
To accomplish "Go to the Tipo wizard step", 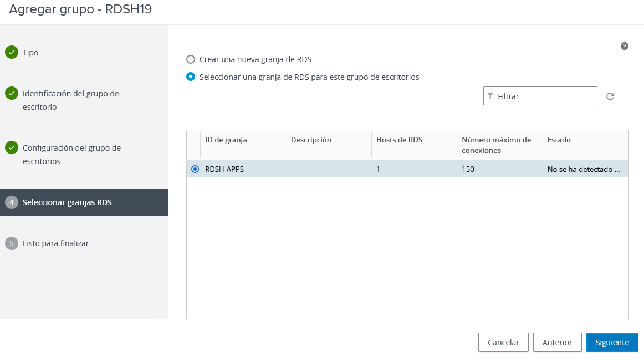I will pos(30,53).
